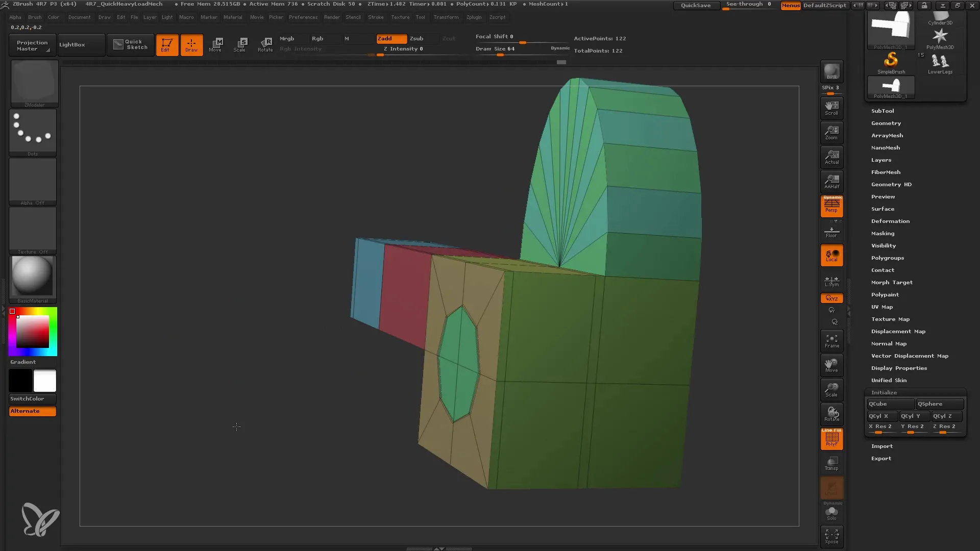
Task: Open the BasicMaterial selector
Action: coord(33,279)
